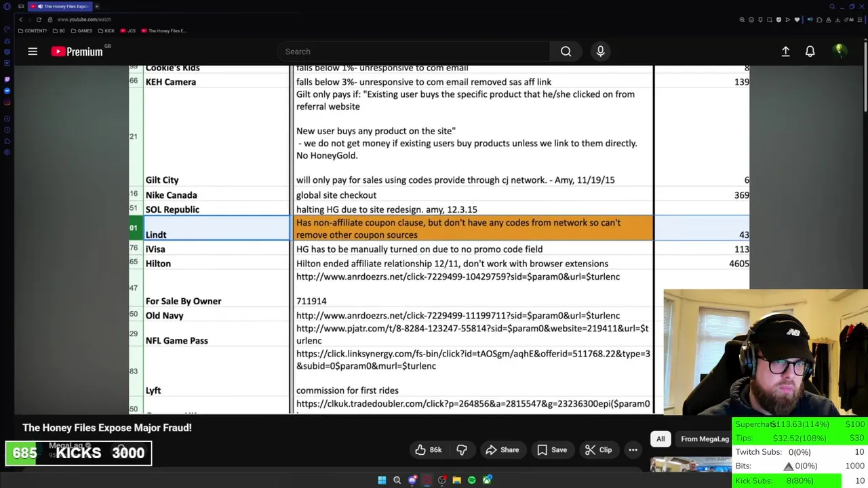Open the account avatar menu
This screenshot has height=488, width=868.
(x=839, y=51)
